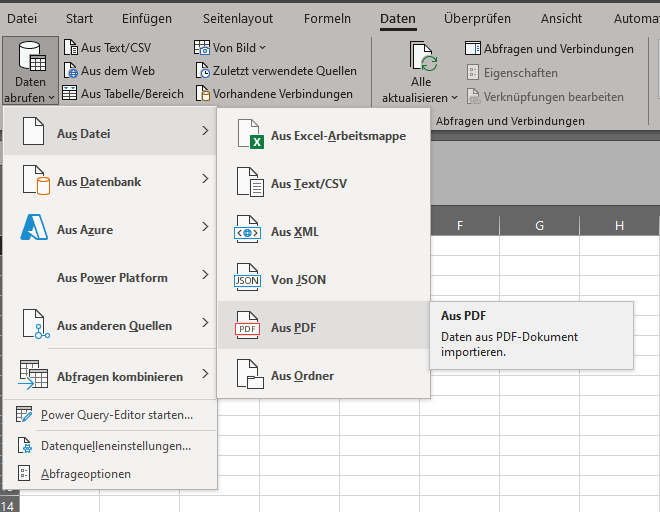Open the Von Bild dropdown chevron
Screen dimensions: 660x512
click(x=262, y=48)
